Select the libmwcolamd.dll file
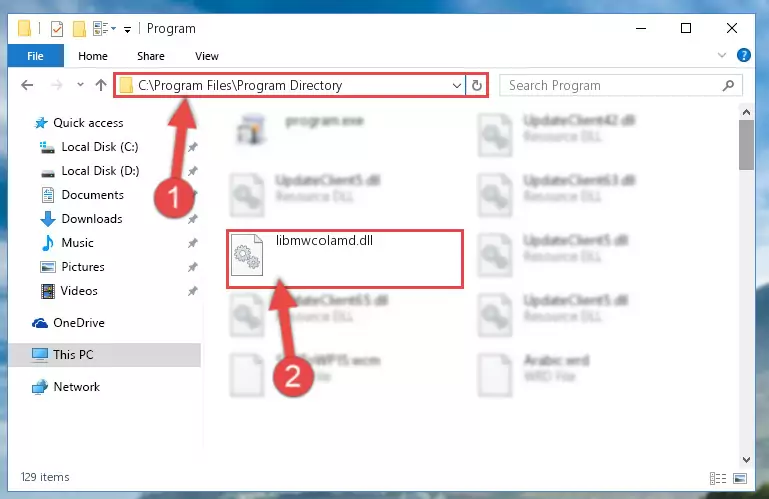 (345, 259)
